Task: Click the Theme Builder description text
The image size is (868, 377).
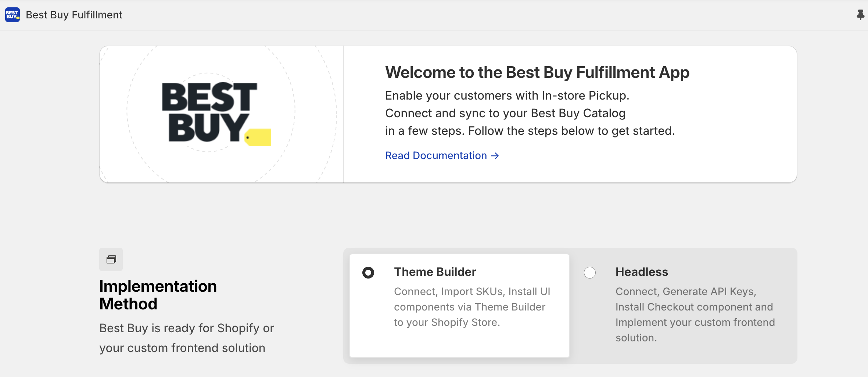Action: coord(472,307)
